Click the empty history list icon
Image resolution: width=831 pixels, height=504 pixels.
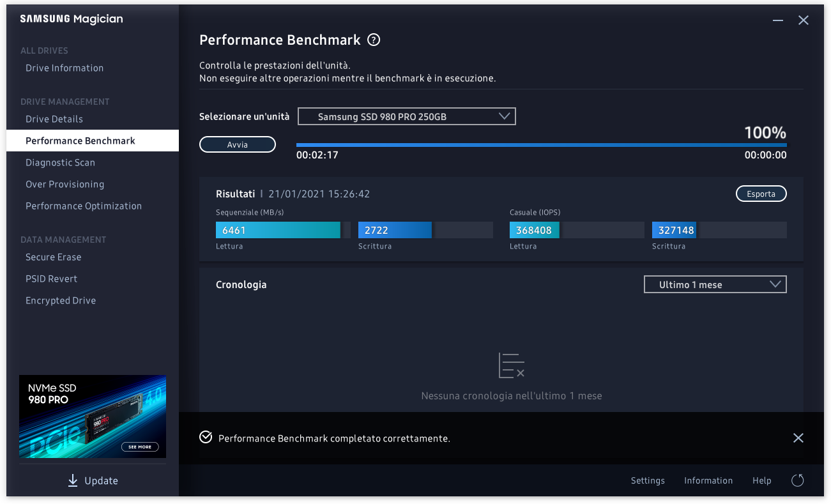coord(511,365)
